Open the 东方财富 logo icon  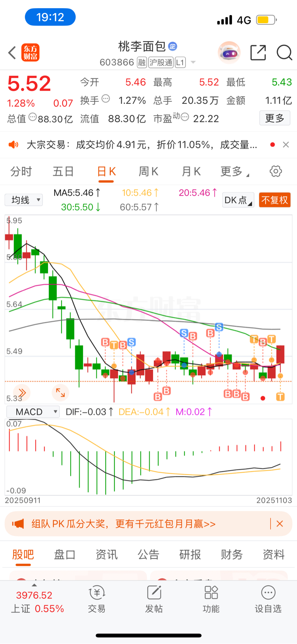coord(30,53)
